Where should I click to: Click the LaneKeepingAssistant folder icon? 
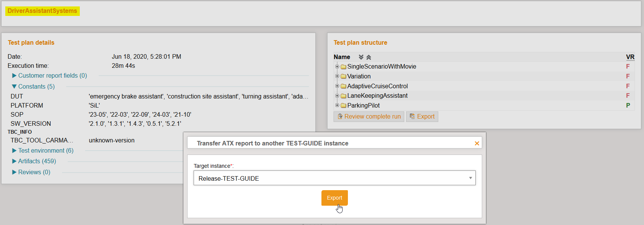[343, 96]
